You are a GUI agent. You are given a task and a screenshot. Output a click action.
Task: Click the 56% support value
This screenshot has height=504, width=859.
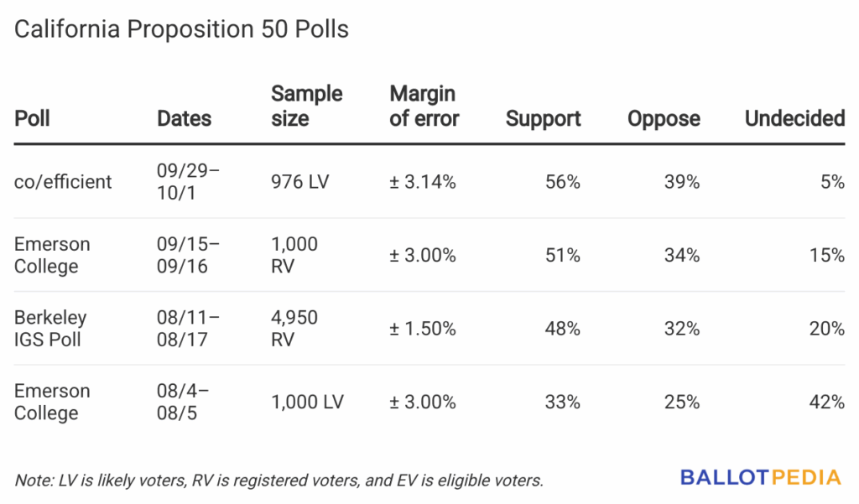tap(562, 181)
